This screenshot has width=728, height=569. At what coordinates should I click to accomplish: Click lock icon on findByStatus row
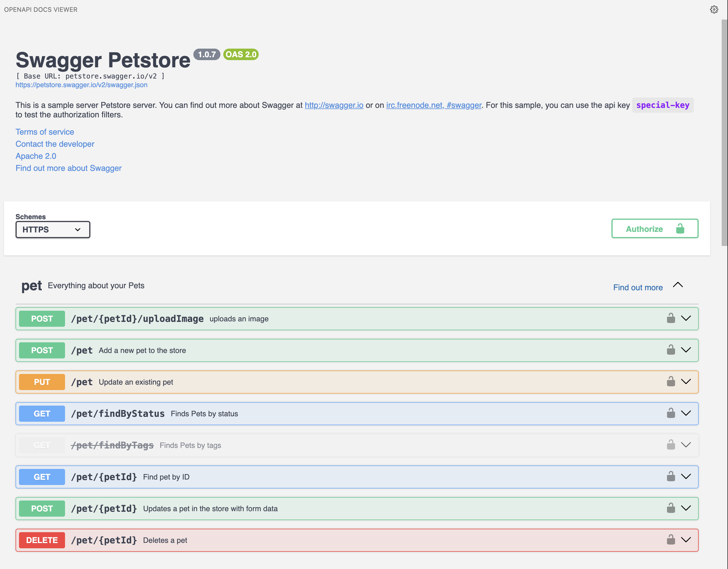point(671,413)
